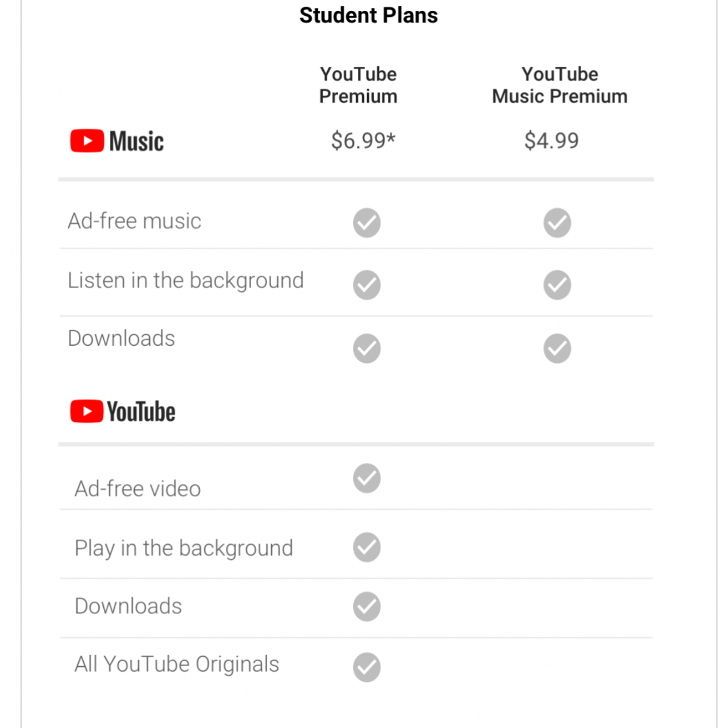
Task: Click the All YouTube Originals feature label
Action: [x=177, y=664]
